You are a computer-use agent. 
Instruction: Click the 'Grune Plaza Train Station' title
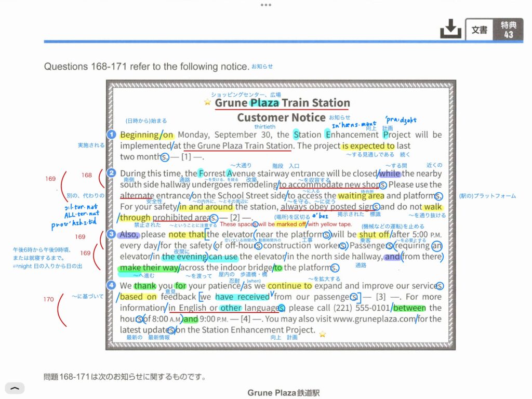(282, 103)
